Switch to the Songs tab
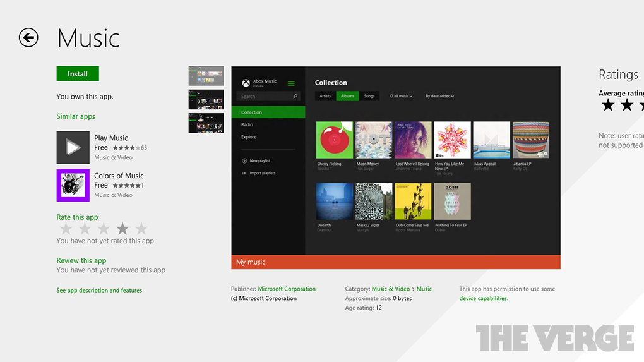644x362 pixels. [369, 96]
